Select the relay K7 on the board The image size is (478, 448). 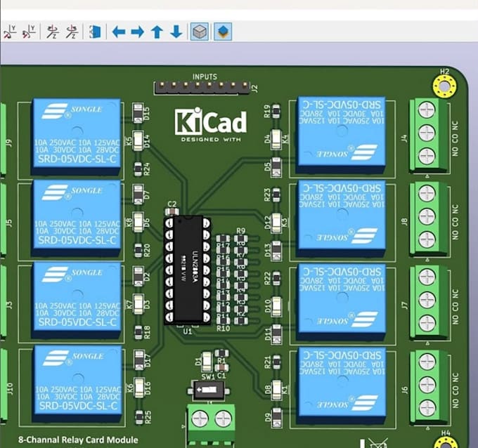point(77,301)
